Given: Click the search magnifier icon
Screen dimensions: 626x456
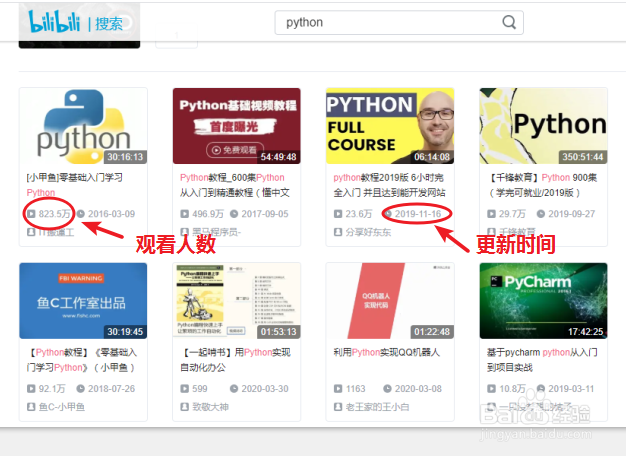Looking at the screenshot, I should (x=509, y=22).
